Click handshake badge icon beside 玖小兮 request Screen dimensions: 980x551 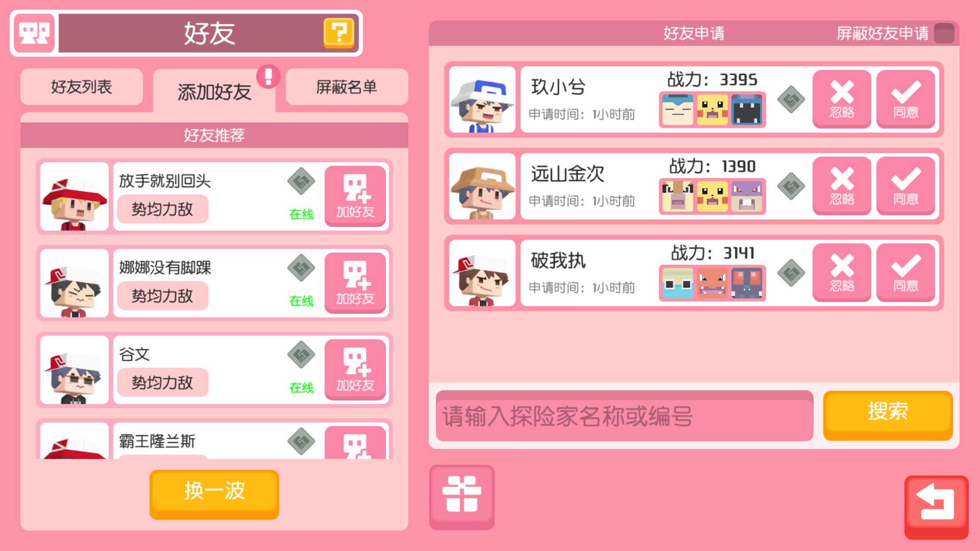[791, 99]
